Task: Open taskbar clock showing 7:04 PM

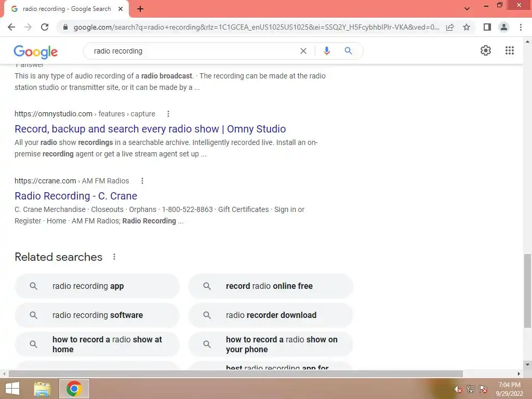Action: pyautogui.click(x=509, y=389)
